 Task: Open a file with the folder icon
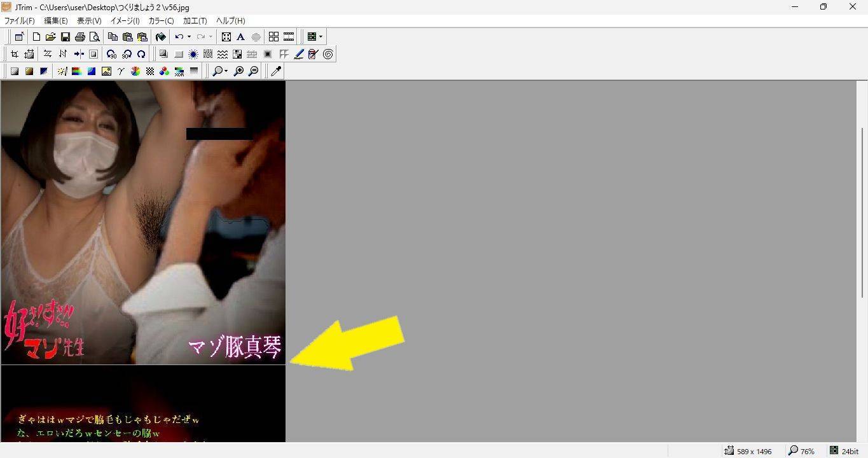pos(51,37)
